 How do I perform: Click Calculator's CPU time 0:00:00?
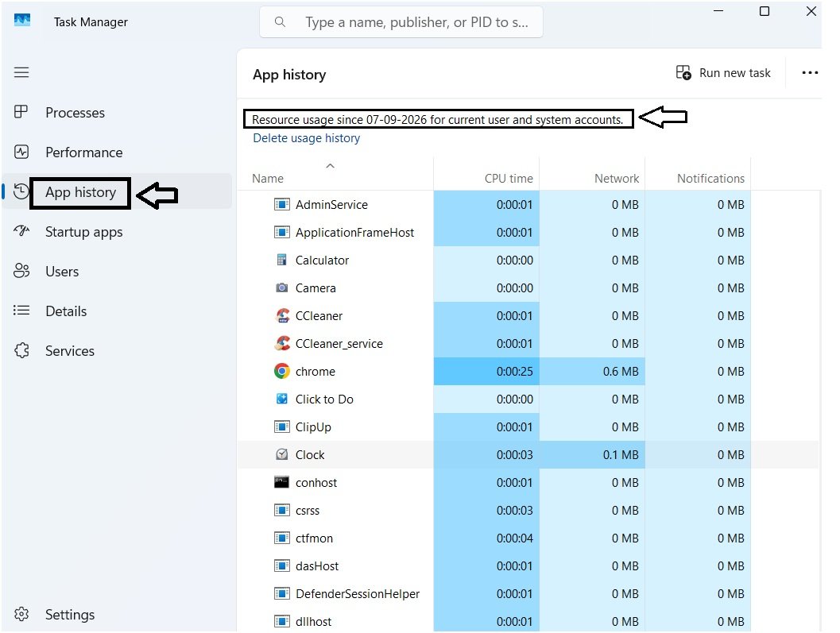[x=514, y=261]
